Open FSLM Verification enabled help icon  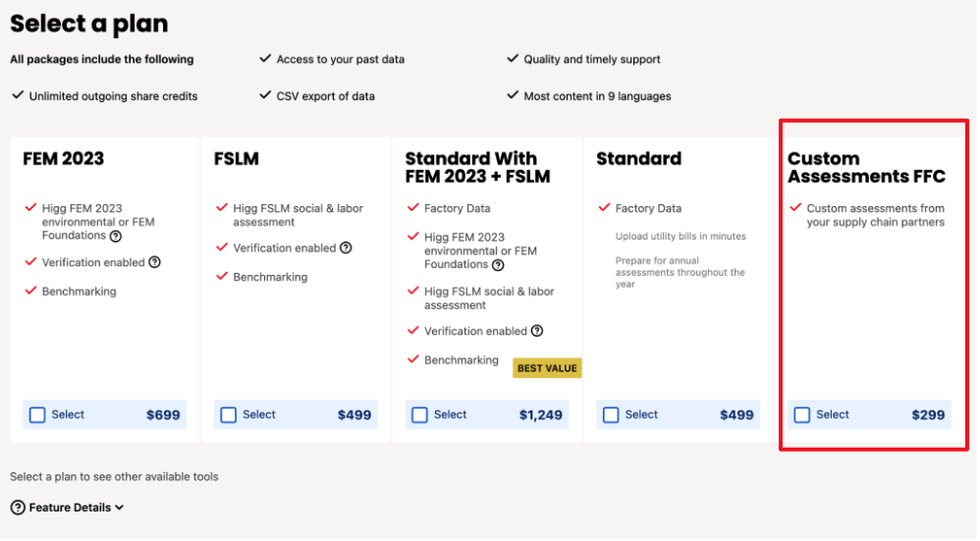click(x=346, y=248)
